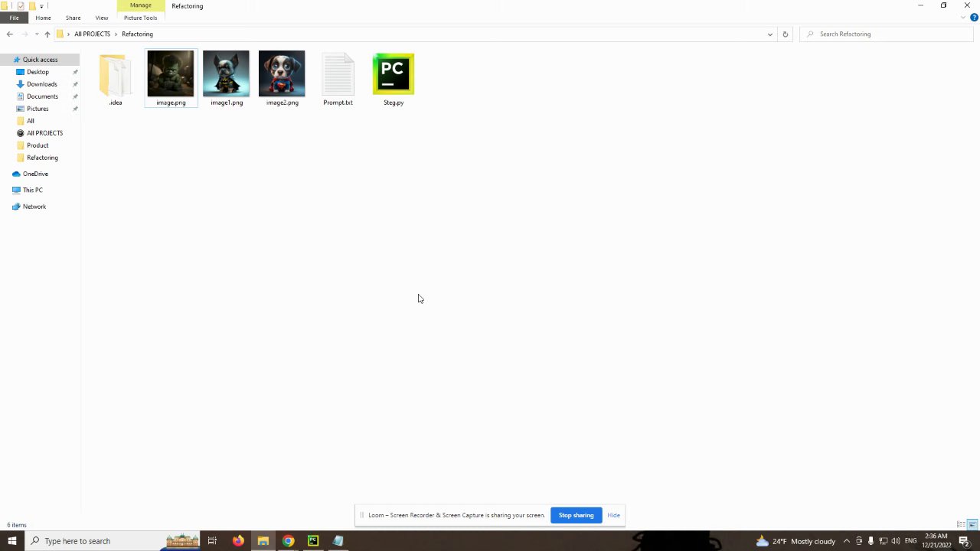Select the image.png thumbnail
980x551 pixels.
[x=171, y=74]
